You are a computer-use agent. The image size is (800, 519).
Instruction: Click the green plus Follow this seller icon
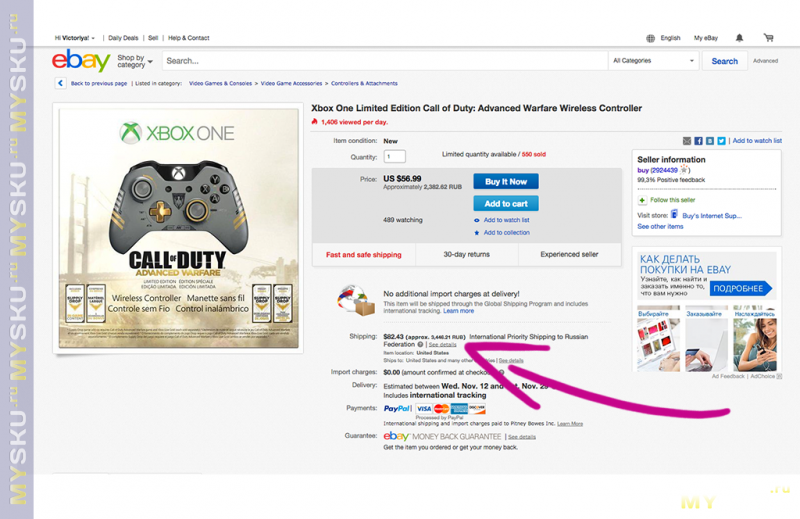[642, 200]
